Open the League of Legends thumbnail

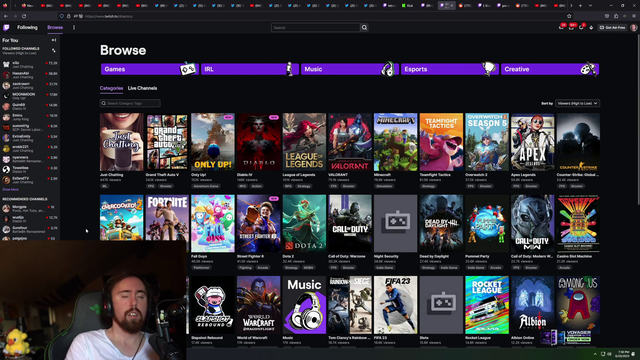[304, 142]
